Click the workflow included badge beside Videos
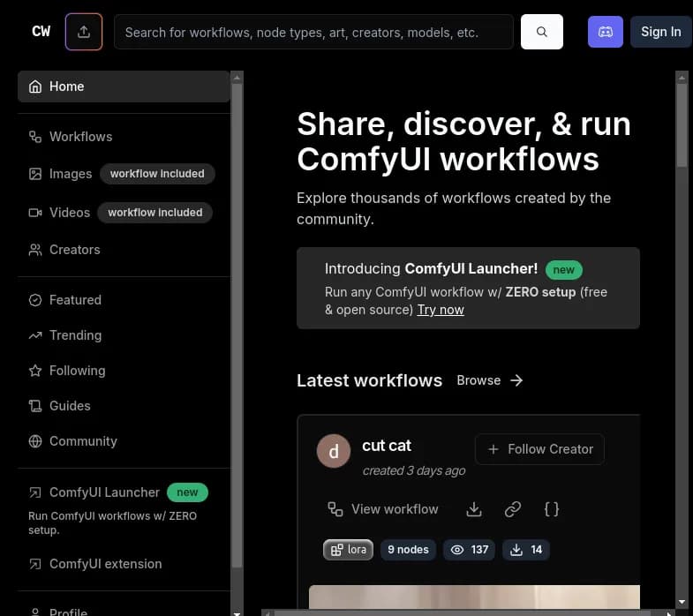The width and height of the screenshot is (693, 616). point(155,213)
